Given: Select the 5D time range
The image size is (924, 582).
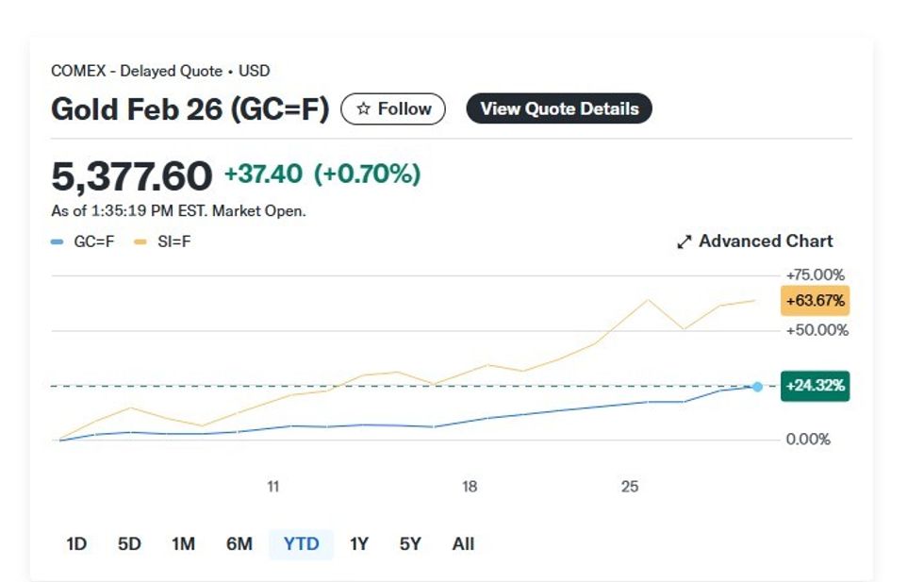Looking at the screenshot, I should tap(129, 544).
